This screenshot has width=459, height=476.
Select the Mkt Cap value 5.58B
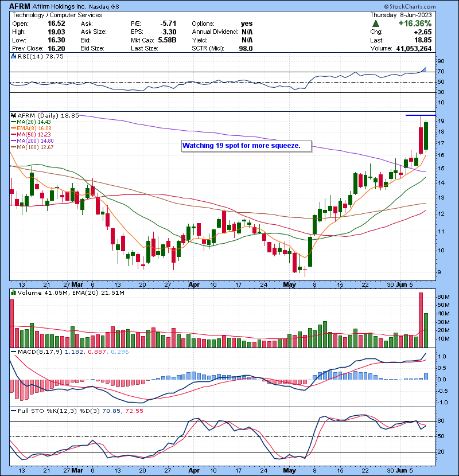[x=168, y=40]
